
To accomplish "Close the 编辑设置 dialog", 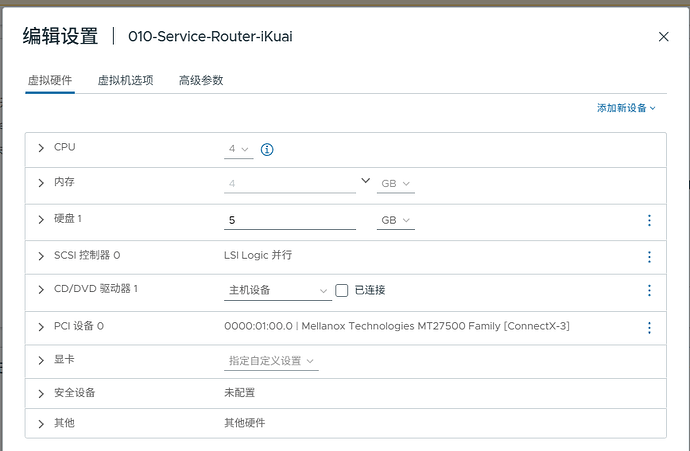I will point(664,37).
